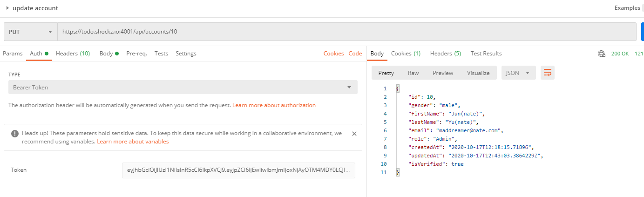Select the Visualize response view
The width and height of the screenshot is (644, 197).
[478, 73]
